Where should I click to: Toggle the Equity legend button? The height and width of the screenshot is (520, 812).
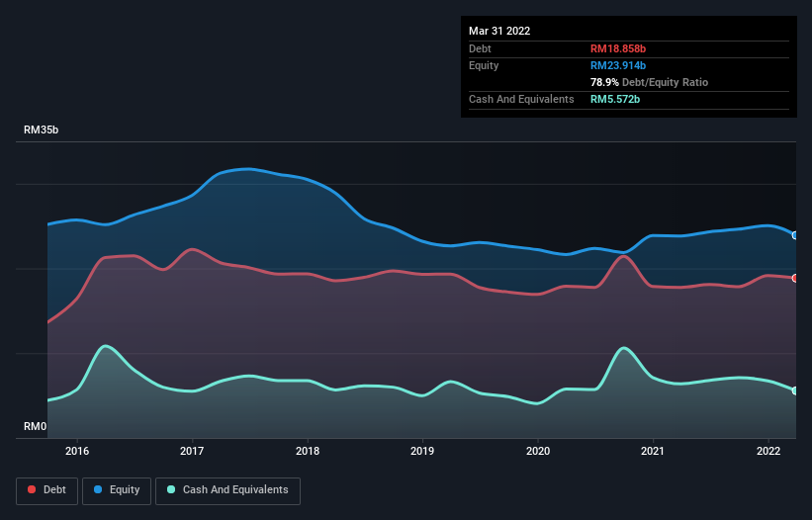point(117,490)
